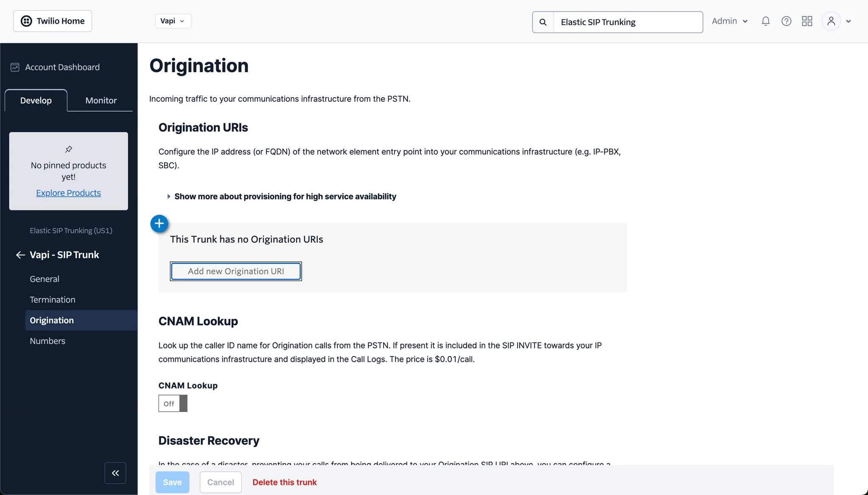Click the apps grid icon
This screenshot has height=495, width=868.
807,21
